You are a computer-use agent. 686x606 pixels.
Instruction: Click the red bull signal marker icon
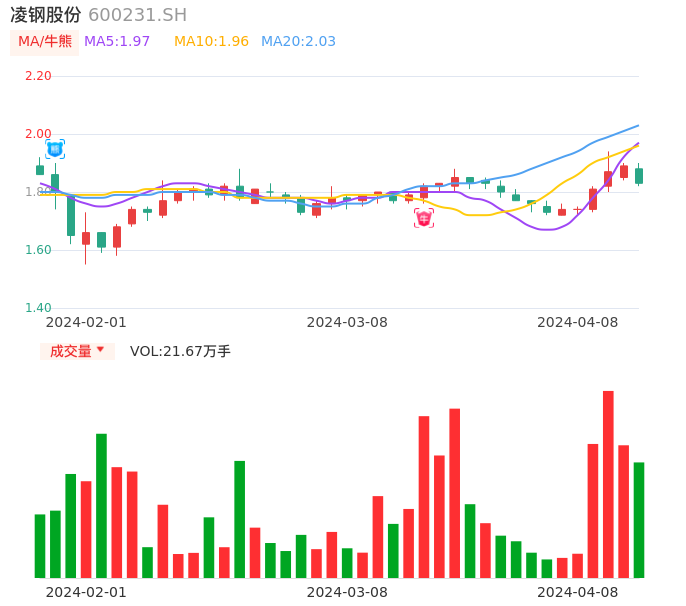[424, 218]
